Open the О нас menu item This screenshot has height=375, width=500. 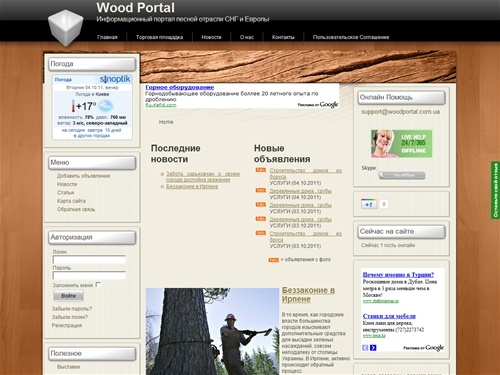point(247,37)
